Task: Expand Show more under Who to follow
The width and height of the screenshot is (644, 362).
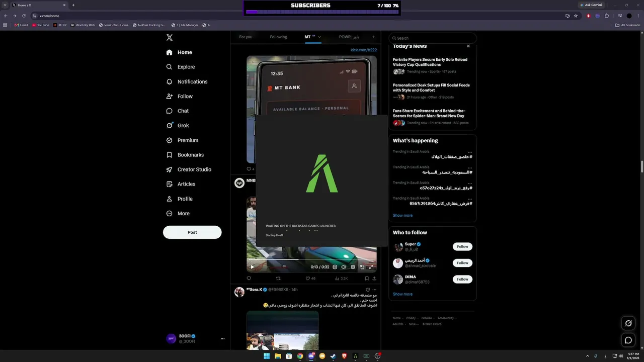Action: pos(403,294)
